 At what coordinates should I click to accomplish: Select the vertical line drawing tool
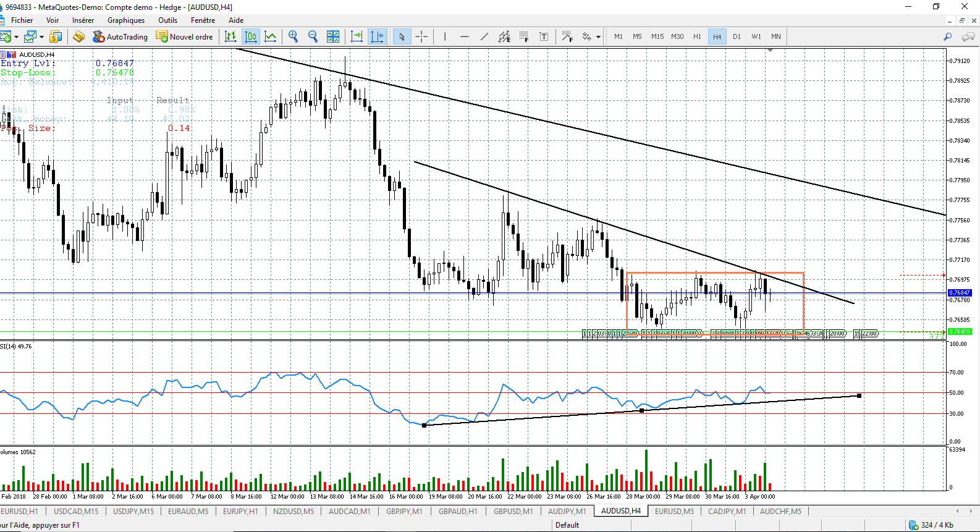(444, 37)
